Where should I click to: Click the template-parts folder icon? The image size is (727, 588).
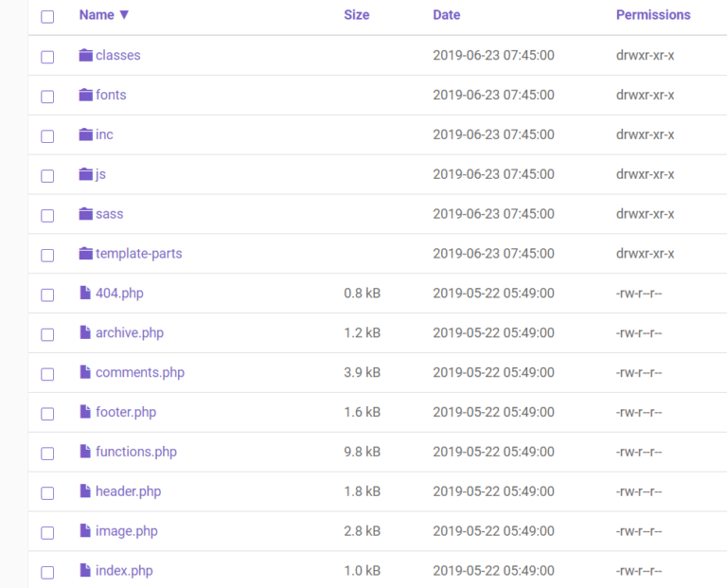pyautogui.click(x=86, y=255)
